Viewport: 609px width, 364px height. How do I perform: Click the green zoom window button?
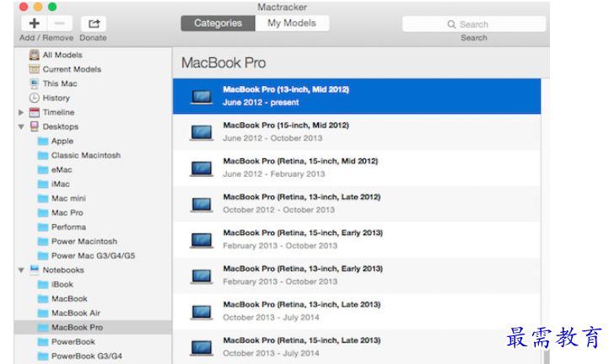point(52,7)
